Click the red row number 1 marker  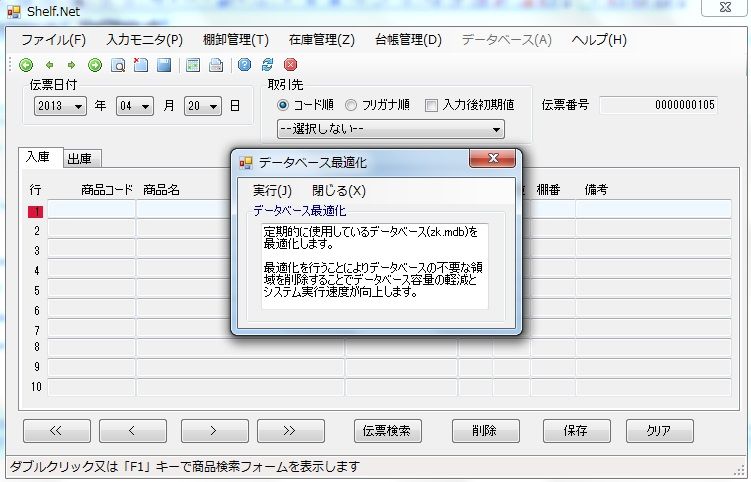(35, 212)
